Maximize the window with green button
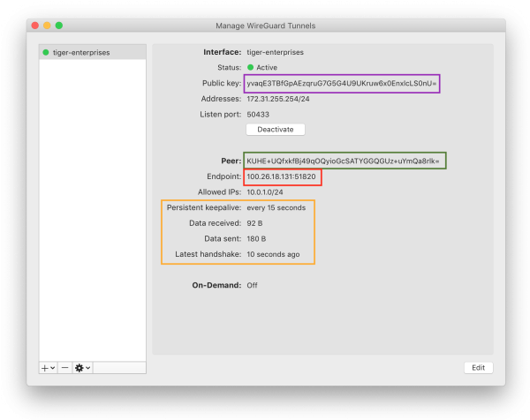This screenshot has height=420, width=530. pyautogui.click(x=59, y=26)
